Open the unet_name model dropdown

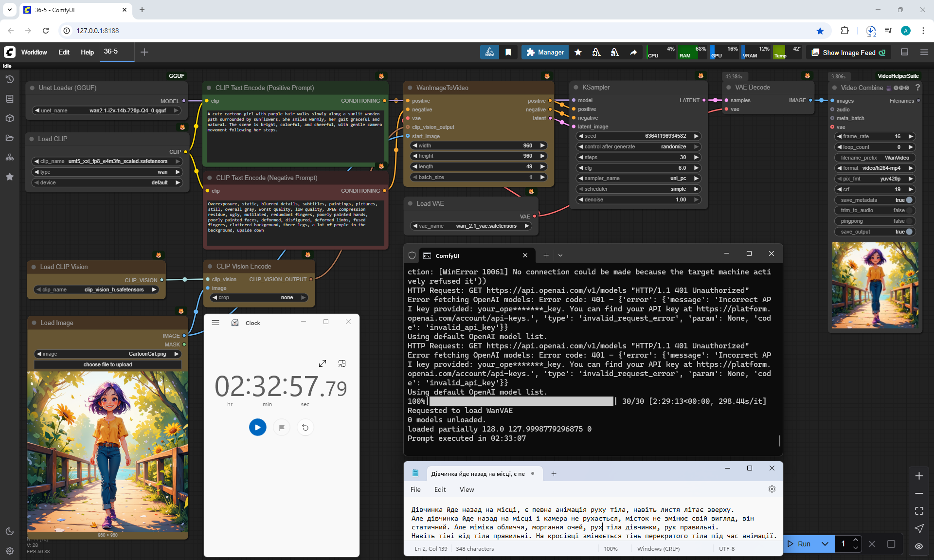tap(107, 110)
